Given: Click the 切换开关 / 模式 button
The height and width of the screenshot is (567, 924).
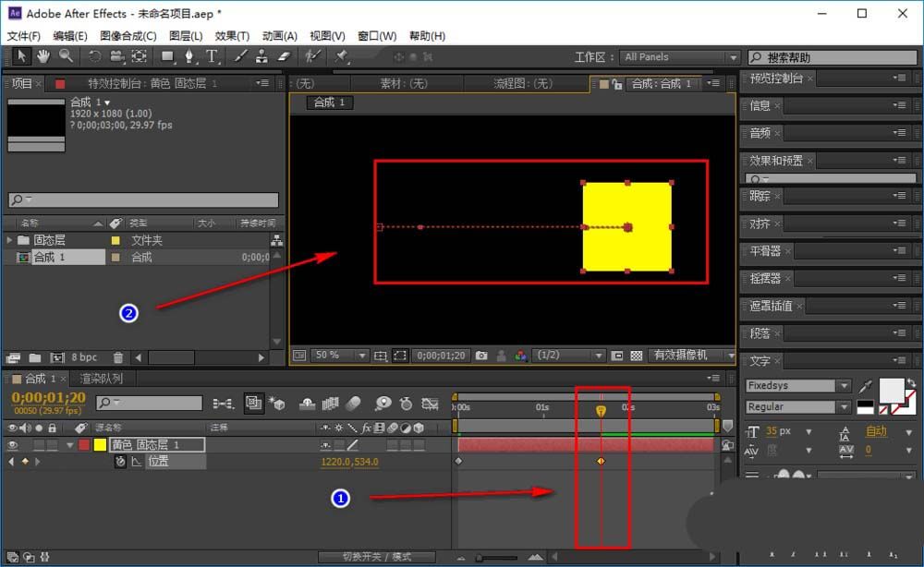Looking at the screenshot, I should (377, 557).
